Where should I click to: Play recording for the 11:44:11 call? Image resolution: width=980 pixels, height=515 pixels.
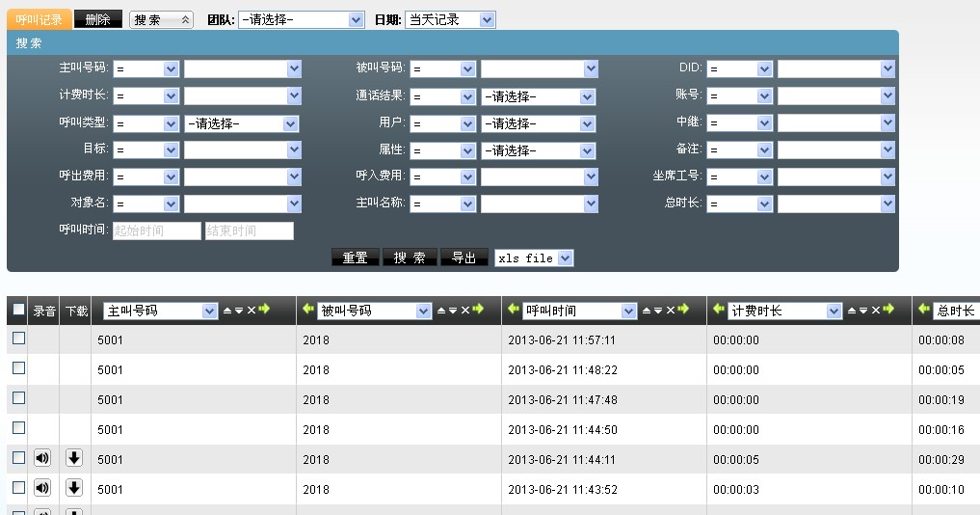(x=41, y=458)
